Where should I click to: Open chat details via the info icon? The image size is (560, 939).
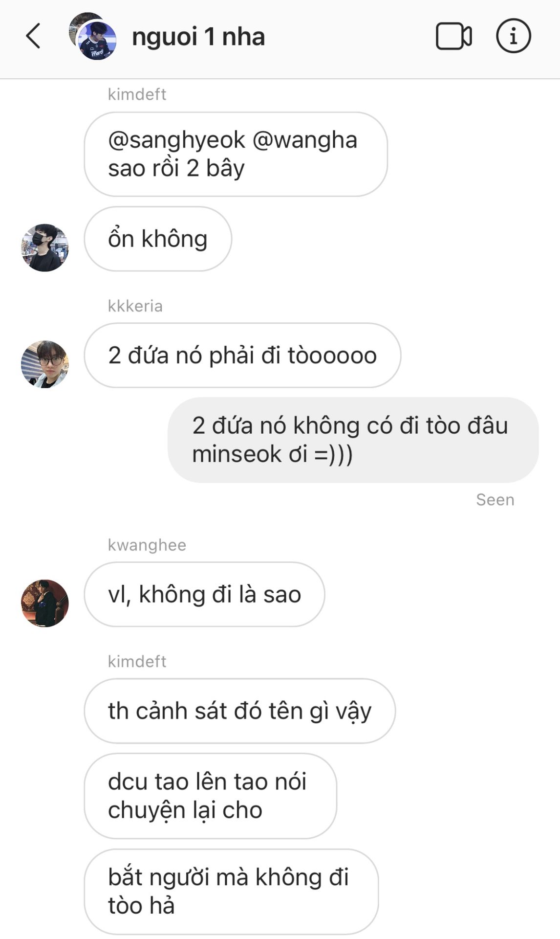(513, 36)
